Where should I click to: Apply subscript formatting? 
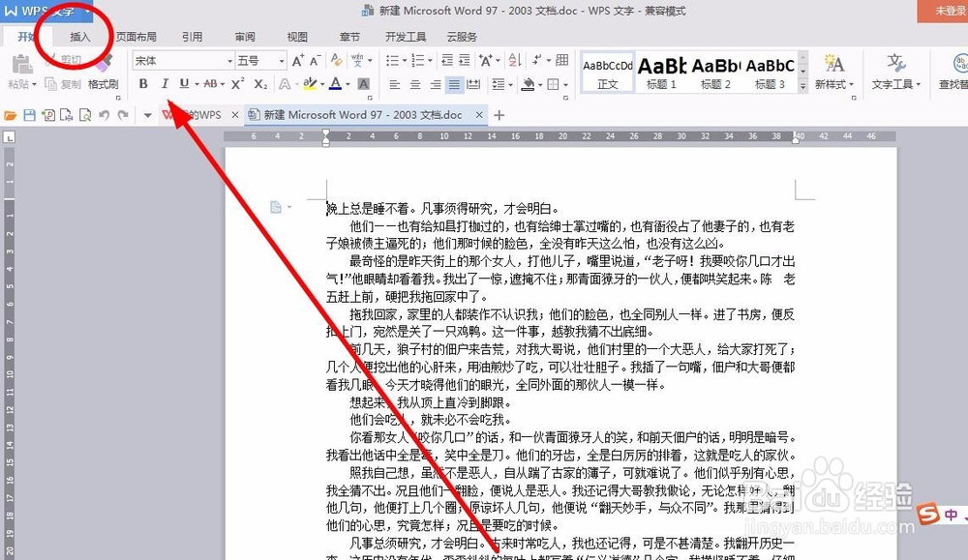(260, 84)
